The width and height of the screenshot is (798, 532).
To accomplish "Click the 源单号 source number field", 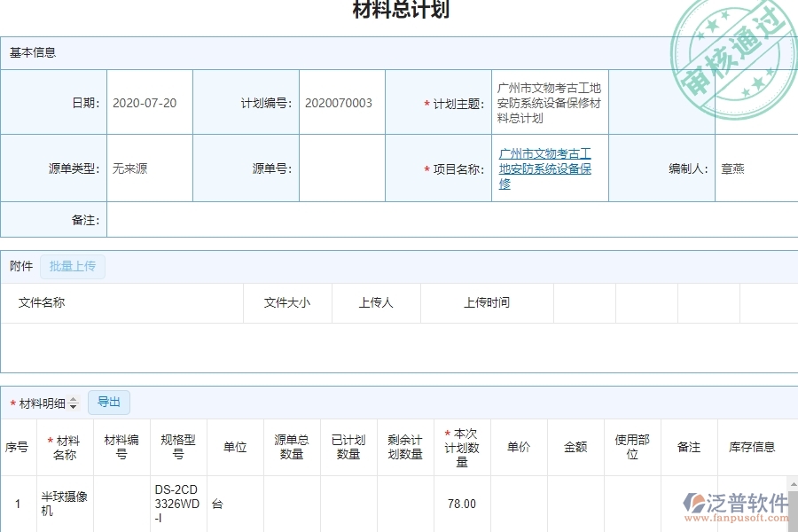I will 341,168.
